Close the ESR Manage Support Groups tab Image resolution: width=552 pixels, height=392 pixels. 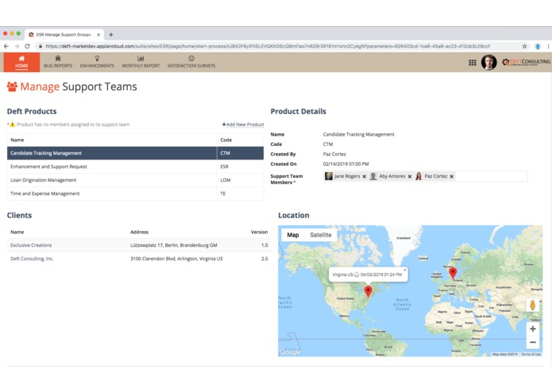[x=98, y=34]
